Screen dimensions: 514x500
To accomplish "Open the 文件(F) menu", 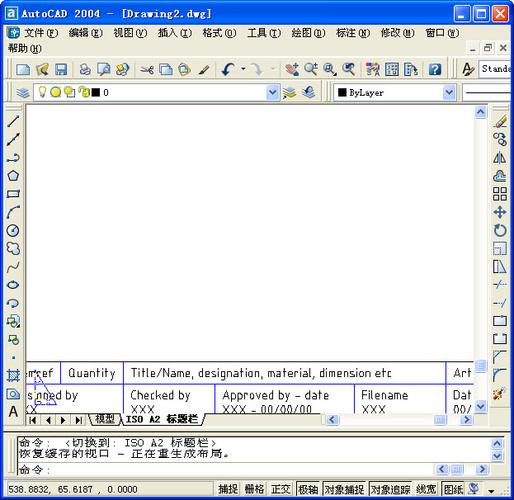I will [x=41, y=33].
